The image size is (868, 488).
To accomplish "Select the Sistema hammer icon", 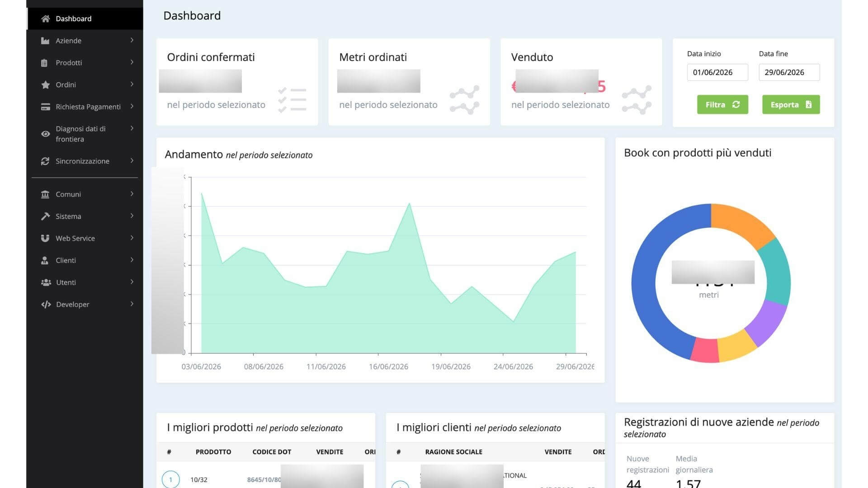I will pyautogui.click(x=45, y=216).
